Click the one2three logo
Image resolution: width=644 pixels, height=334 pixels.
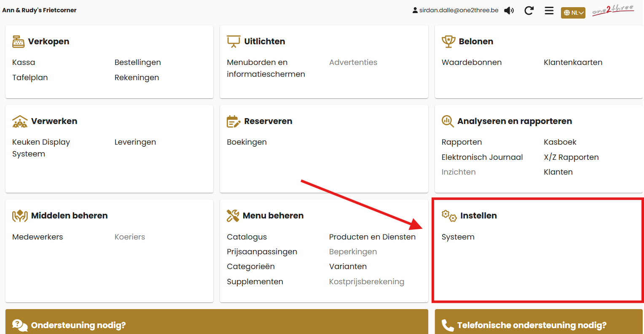click(613, 10)
